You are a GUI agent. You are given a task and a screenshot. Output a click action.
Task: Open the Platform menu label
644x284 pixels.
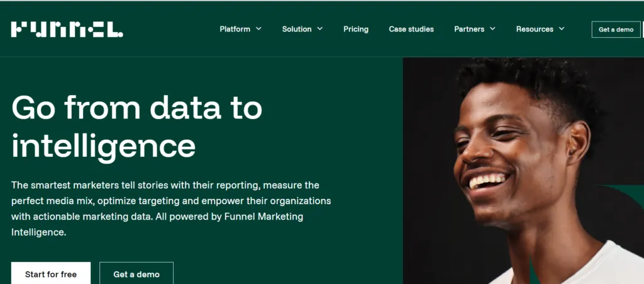(x=235, y=29)
